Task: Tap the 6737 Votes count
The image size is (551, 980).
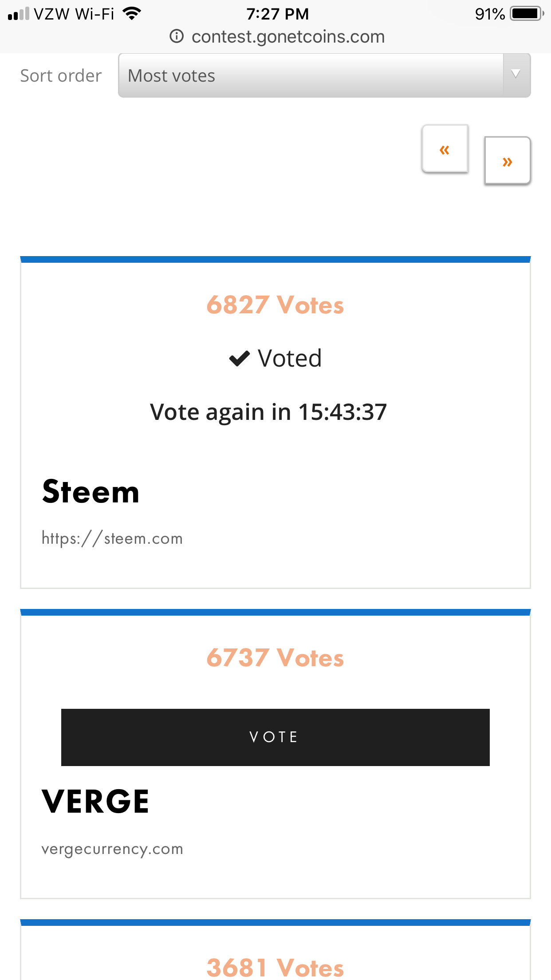Action: [275, 658]
